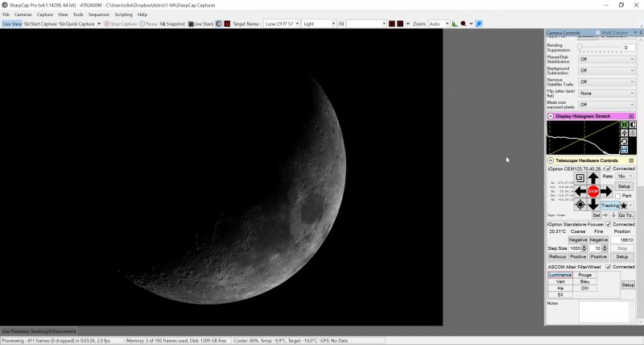Open the Telescope Hardware Controls hamburger menu

pyautogui.click(x=631, y=160)
